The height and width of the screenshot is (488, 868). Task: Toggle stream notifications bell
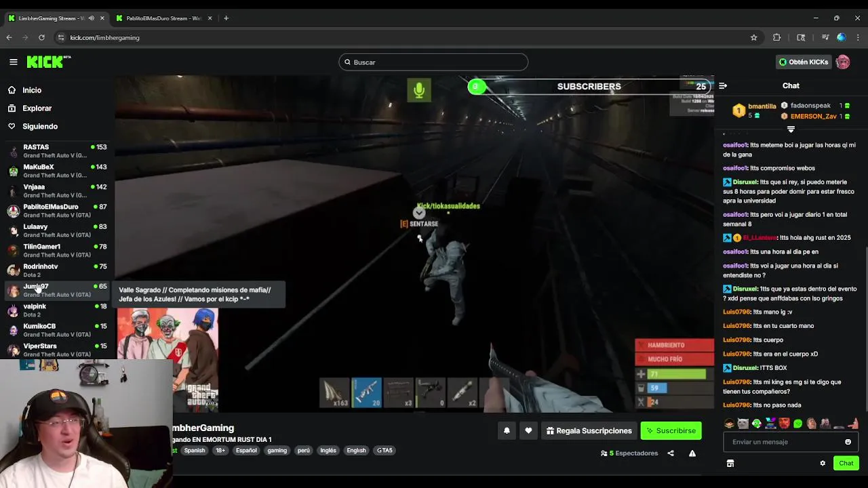507,431
